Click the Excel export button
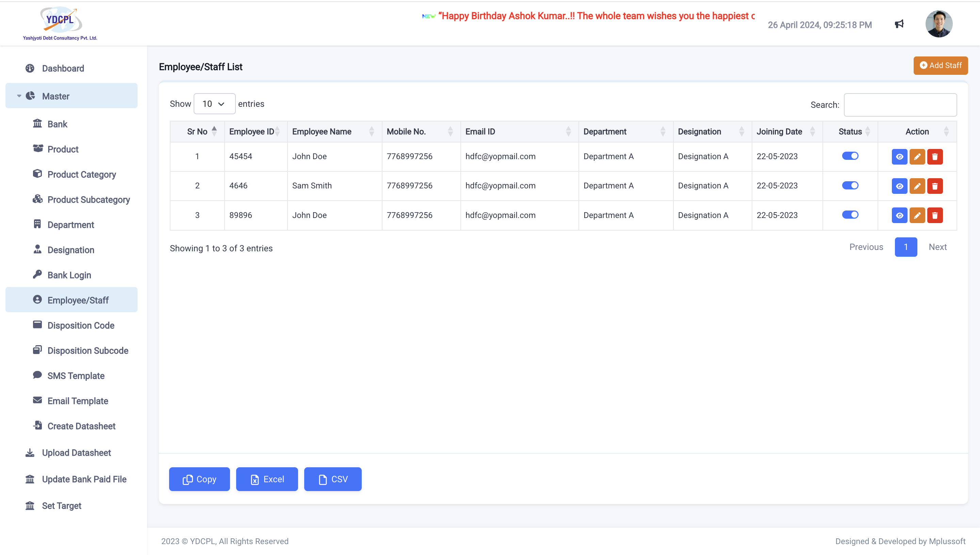980x555 pixels. tap(266, 479)
